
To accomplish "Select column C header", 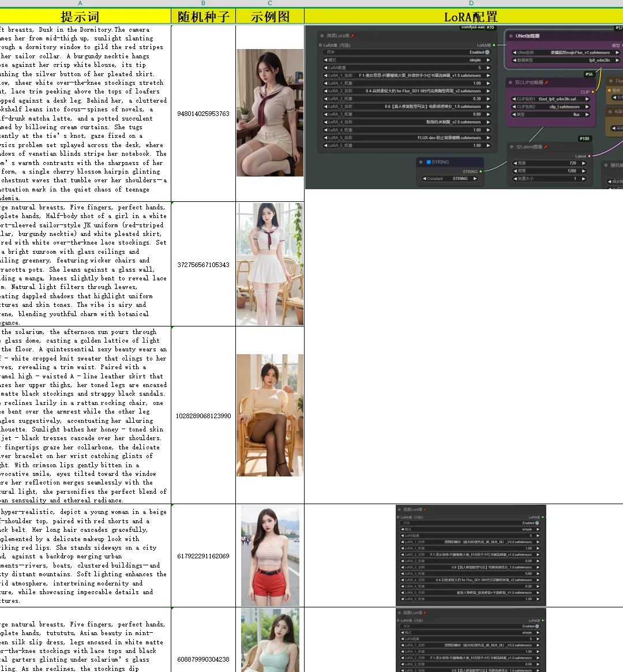I will click(x=269, y=3).
